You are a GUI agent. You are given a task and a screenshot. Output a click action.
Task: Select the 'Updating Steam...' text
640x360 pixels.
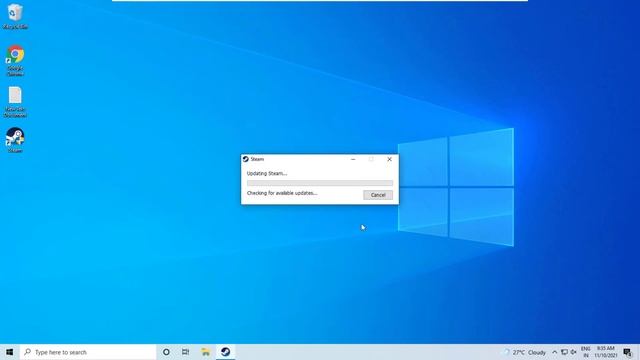(267, 173)
